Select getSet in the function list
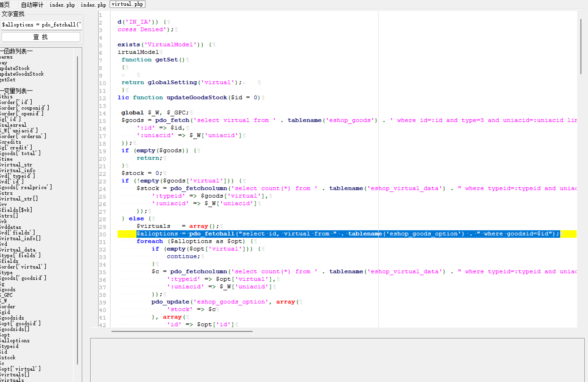 [x=8, y=80]
